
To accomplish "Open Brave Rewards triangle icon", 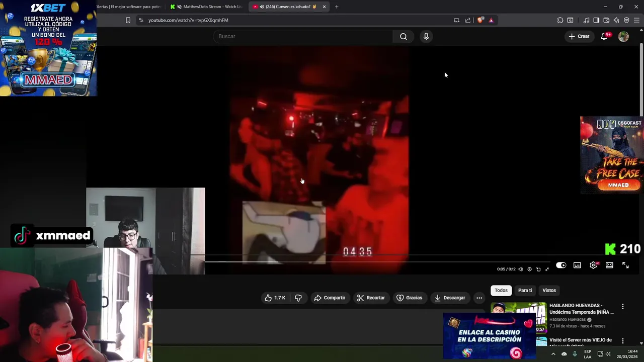I will (491, 20).
